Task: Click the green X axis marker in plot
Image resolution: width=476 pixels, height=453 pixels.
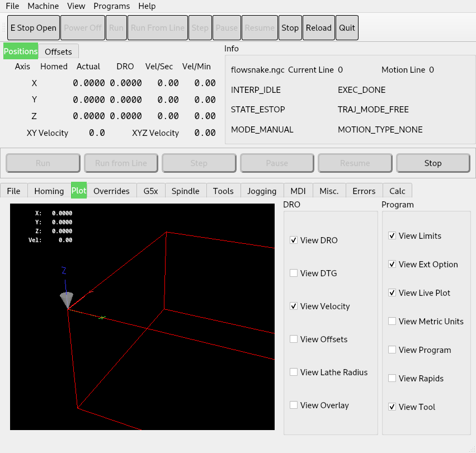Action: (102, 318)
